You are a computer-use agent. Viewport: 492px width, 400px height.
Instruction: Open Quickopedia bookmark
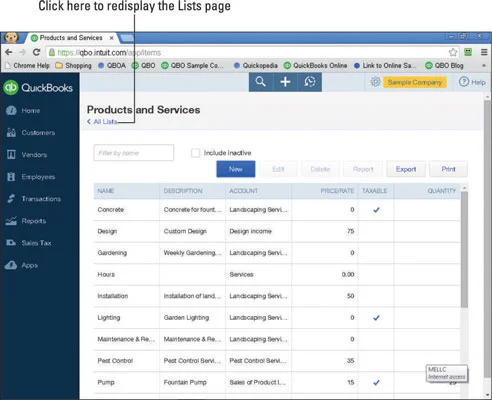tap(256, 66)
